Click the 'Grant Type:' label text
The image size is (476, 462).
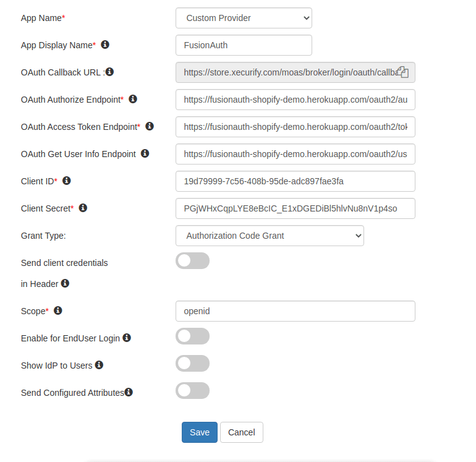43,236
